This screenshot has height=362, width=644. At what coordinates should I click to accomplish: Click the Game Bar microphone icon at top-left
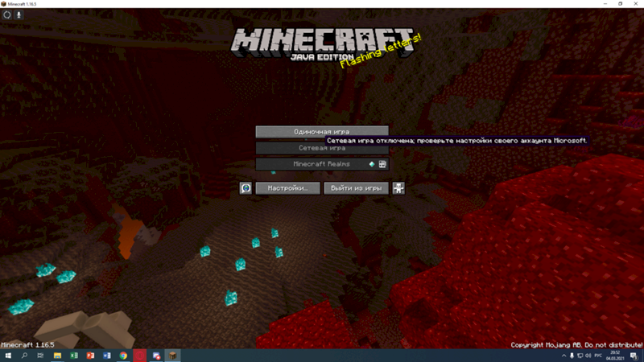pyautogui.click(x=19, y=15)
